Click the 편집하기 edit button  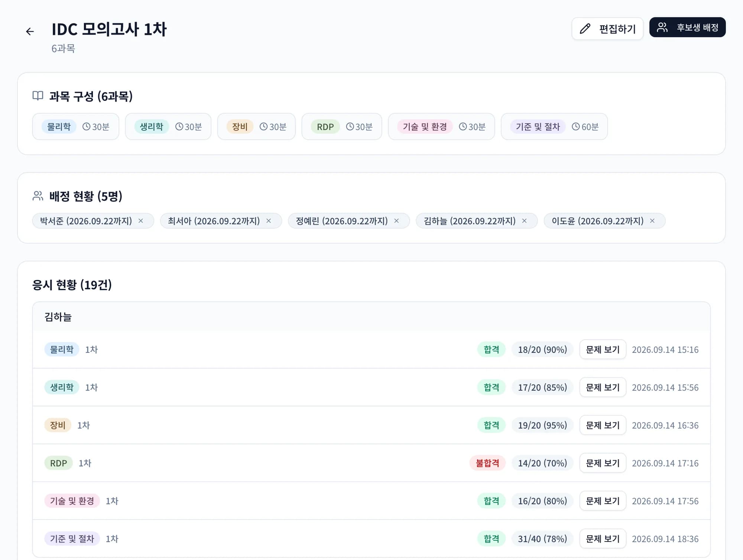607,29
